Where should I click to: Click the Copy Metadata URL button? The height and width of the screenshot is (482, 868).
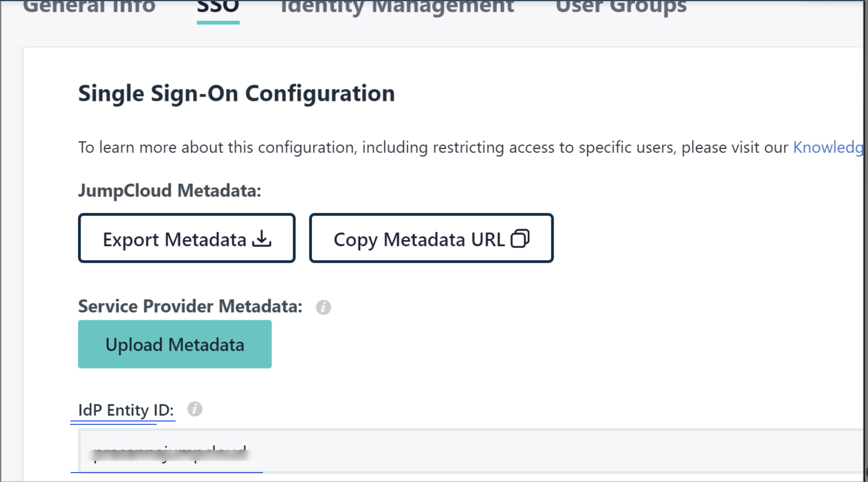(x=431, y=238)
